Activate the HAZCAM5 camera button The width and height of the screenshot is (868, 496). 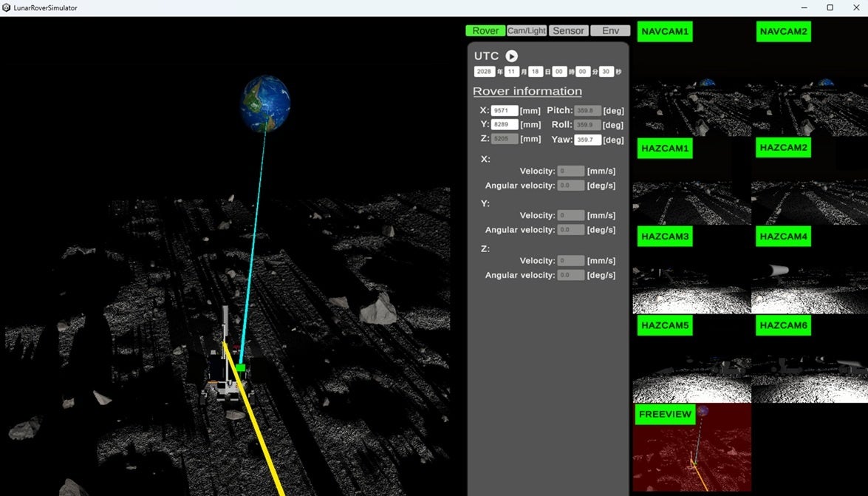coord(665,325)
